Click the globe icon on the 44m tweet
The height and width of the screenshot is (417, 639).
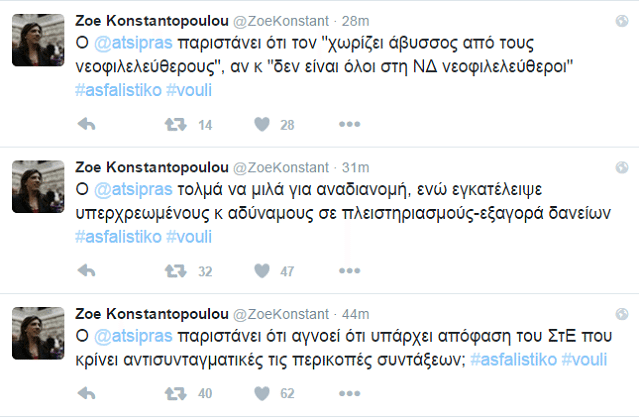(622, 311)
